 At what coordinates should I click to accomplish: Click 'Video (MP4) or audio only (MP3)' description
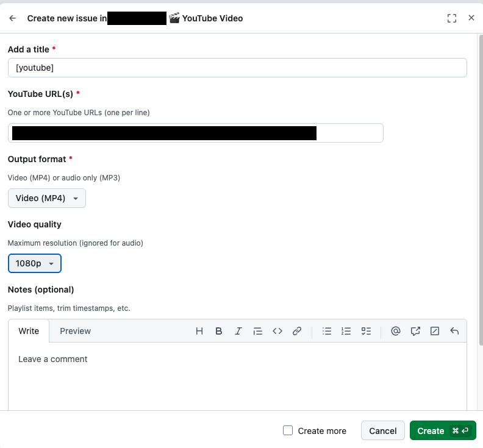pyautogui.click(x=64, y=177)
